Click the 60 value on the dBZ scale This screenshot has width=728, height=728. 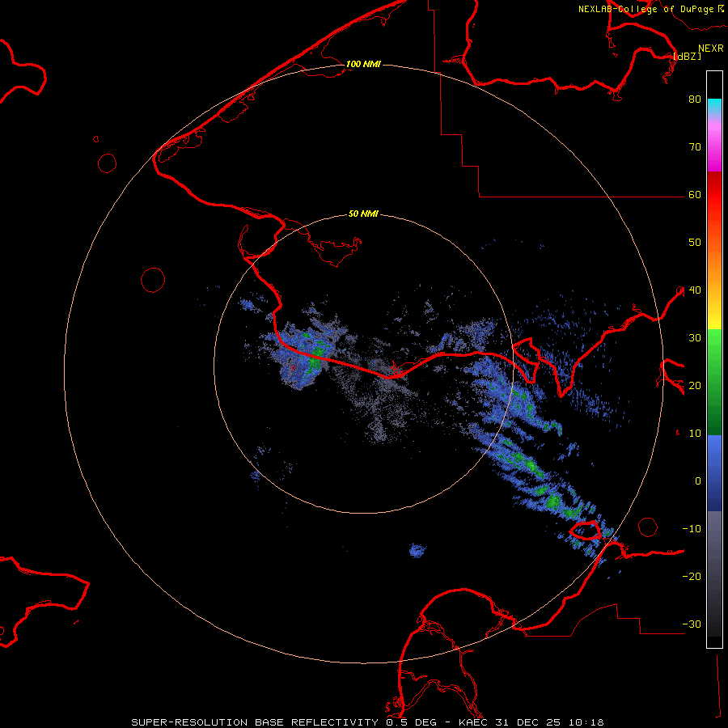point(695,195)
